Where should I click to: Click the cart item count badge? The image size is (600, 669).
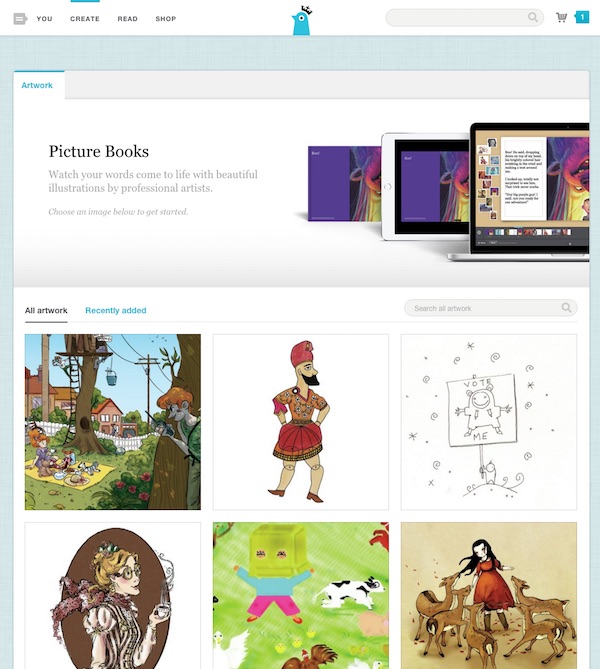pos(582,17)
